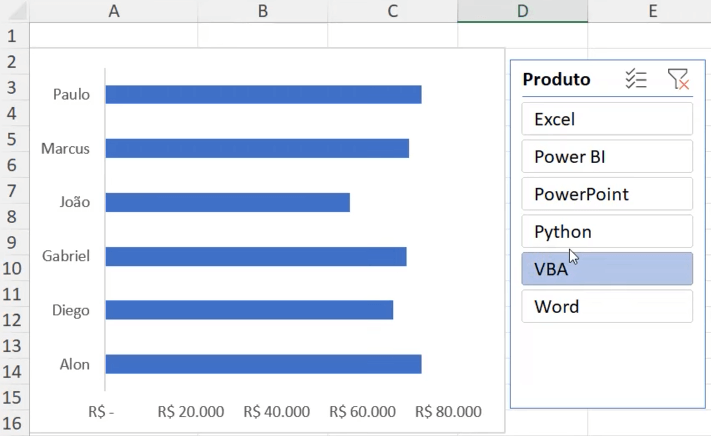Click the Alon axis label
Viewport: 711px width, 436px height.
(75, 364)
